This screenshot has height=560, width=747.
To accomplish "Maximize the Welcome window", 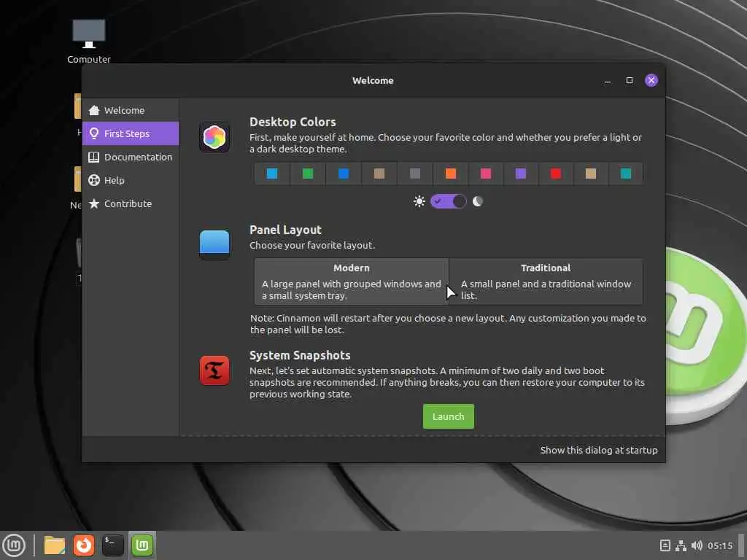I will [x=630, y=80].
